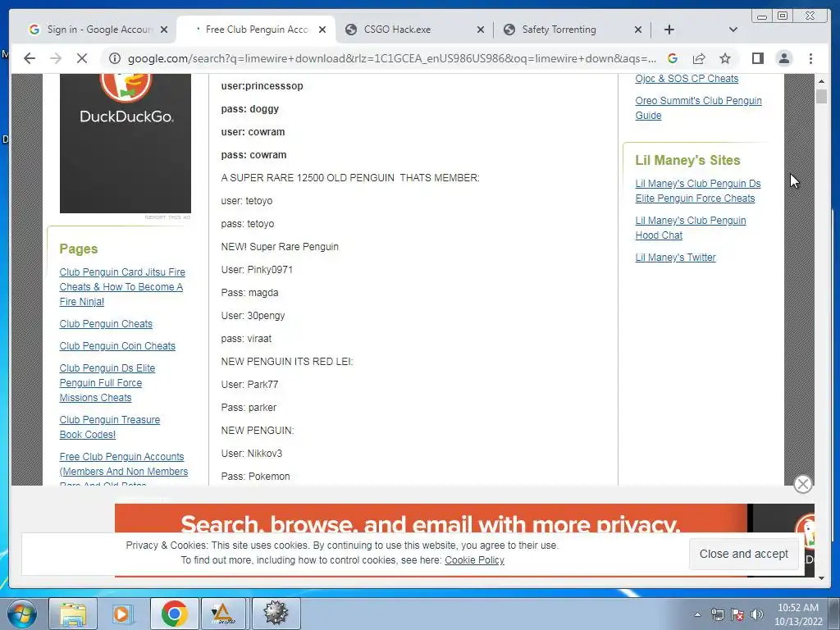Close the Sign in - Google Account tab
This screenshot has width=840, height=630.
(164, 30)
